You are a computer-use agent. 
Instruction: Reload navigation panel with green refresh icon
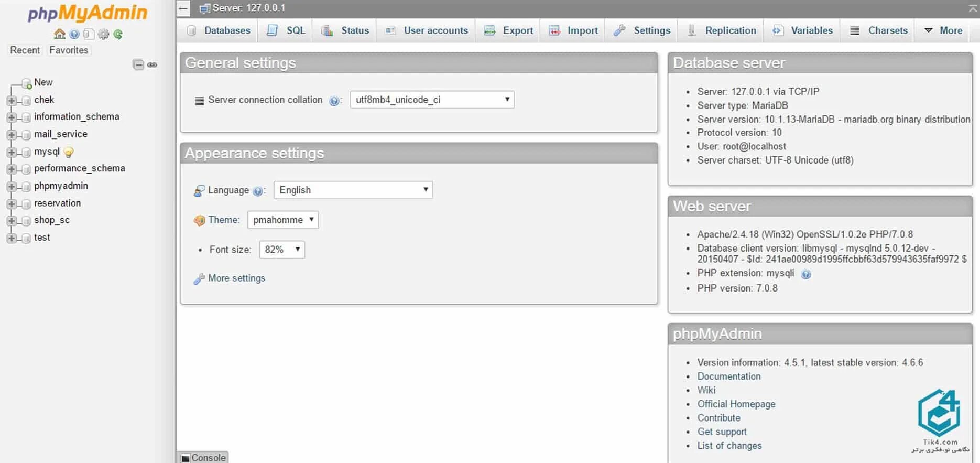(118, 34)
